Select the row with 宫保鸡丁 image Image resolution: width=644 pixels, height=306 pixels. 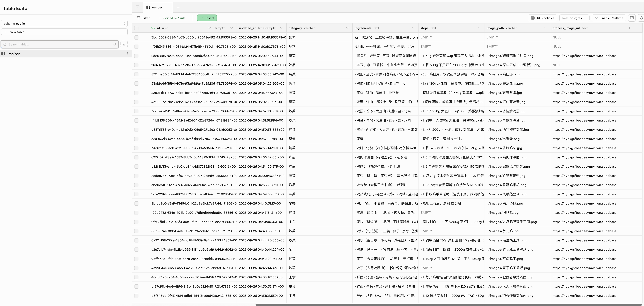point(136,259)
